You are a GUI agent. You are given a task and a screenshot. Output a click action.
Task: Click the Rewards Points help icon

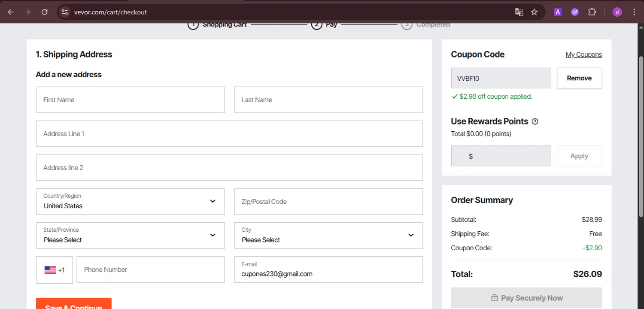tap(535, 121)
